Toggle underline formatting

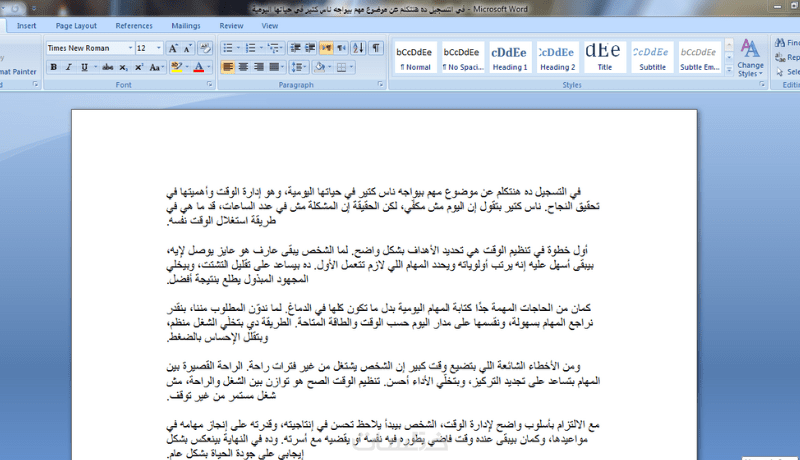(x=84, y=67)
